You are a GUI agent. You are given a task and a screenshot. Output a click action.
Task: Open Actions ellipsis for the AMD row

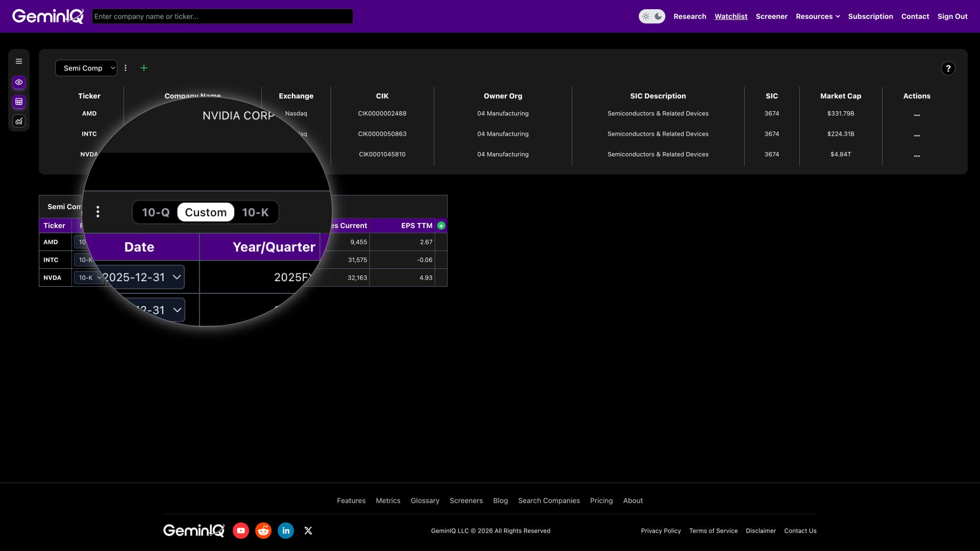(917, 114)
